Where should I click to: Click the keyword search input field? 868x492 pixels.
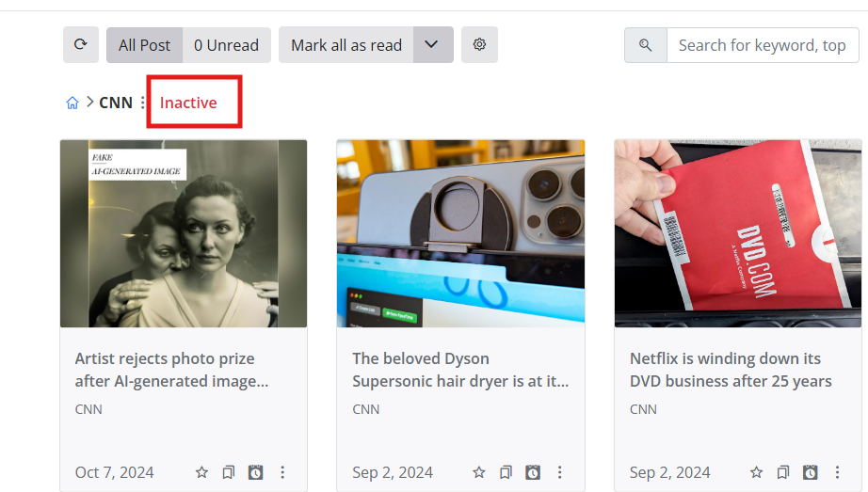point(763,45)
